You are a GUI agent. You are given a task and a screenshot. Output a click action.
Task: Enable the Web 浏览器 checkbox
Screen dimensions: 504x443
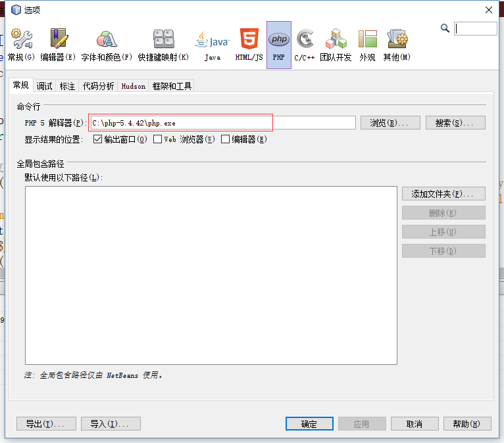[157, 139]
